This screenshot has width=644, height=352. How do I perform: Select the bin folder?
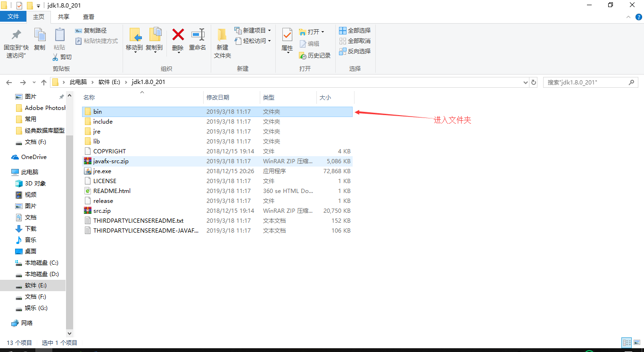(x=217, y=112)
